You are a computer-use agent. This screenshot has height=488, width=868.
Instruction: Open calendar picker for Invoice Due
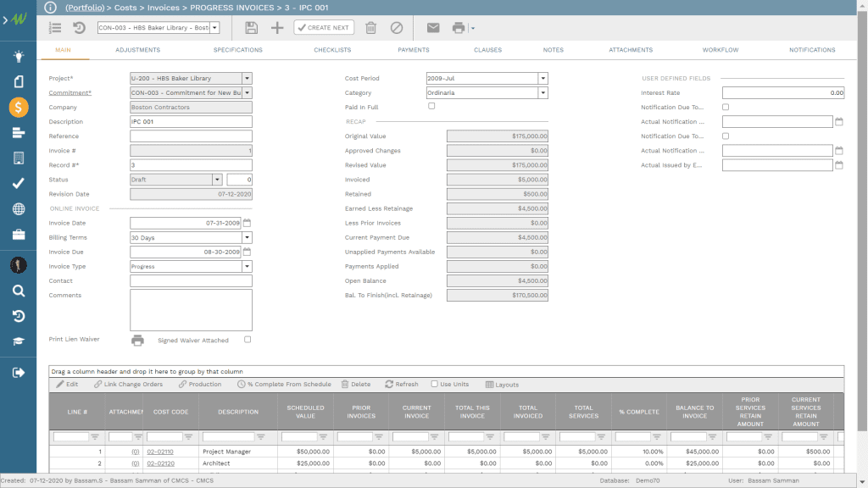click(x=247, y=251)
